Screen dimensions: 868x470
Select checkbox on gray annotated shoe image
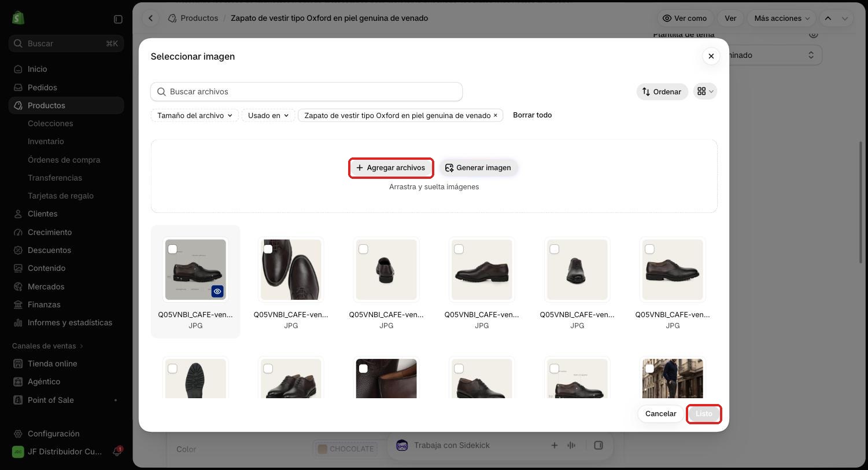pos(172,249)
